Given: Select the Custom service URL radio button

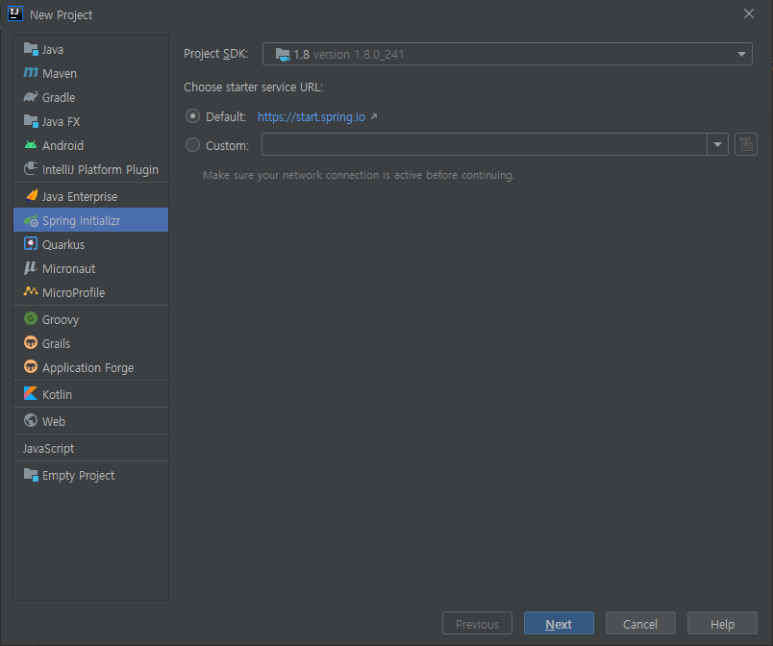Looking at the screenshot, I should coord(192,145).
